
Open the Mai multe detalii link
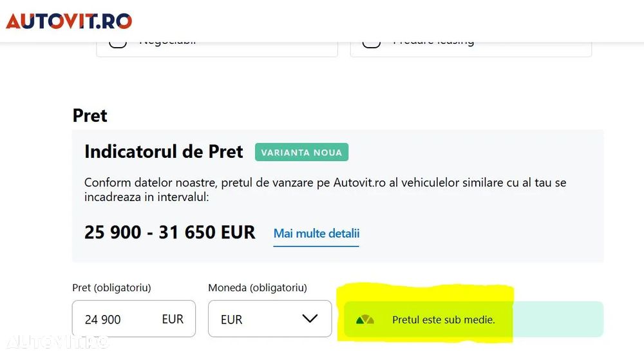(x=316, y=233)
